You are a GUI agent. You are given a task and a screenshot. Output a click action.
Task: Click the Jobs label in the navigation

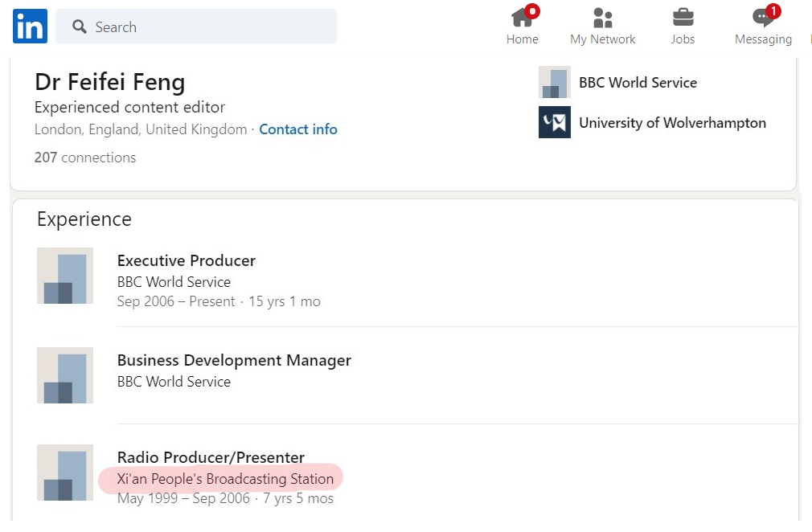coord(683,39)
